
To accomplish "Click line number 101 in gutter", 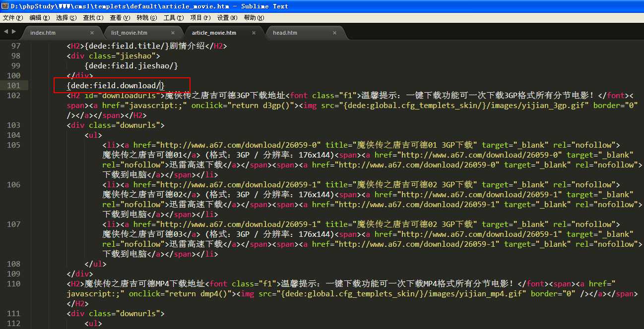I will (x=14, y=86).
